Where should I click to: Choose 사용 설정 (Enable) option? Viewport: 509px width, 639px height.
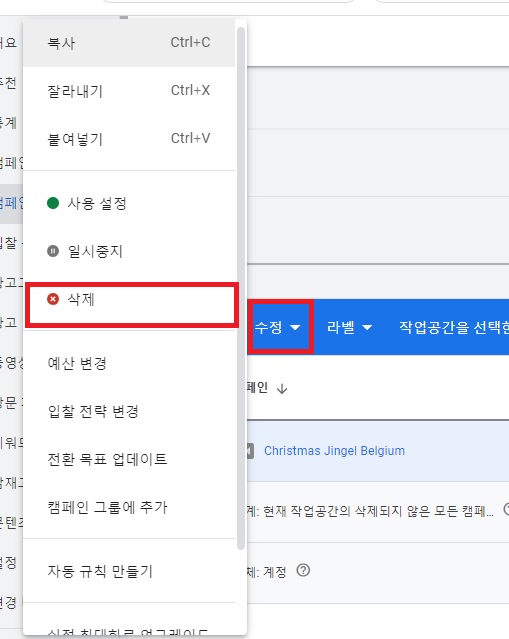pos(129,203)
